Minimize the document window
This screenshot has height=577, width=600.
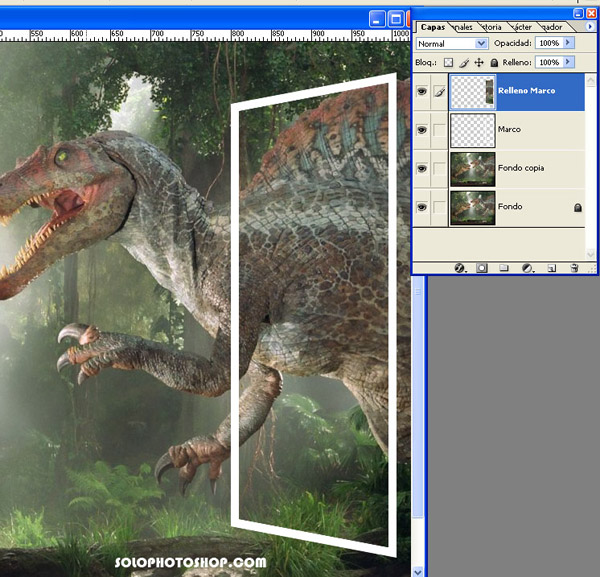tap(377, 19)
